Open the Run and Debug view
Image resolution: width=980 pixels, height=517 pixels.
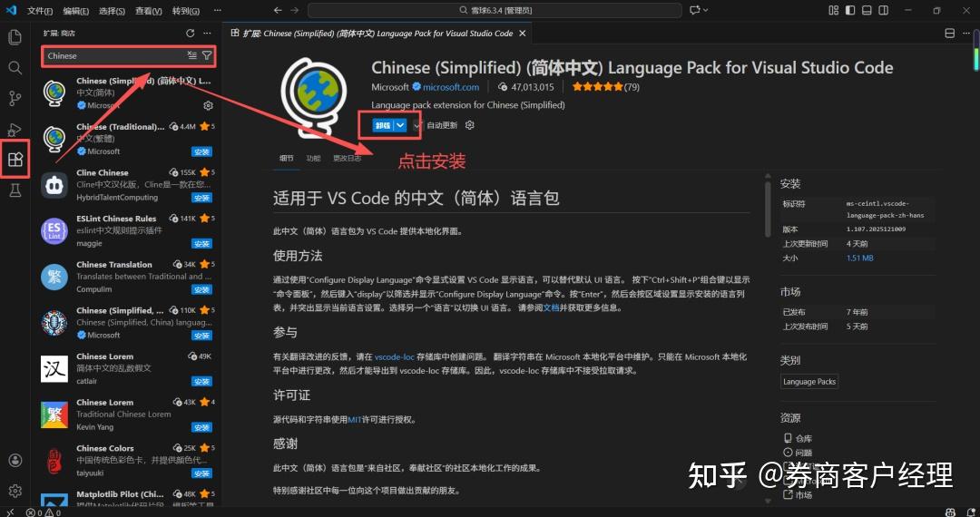[x=15, y=129]
